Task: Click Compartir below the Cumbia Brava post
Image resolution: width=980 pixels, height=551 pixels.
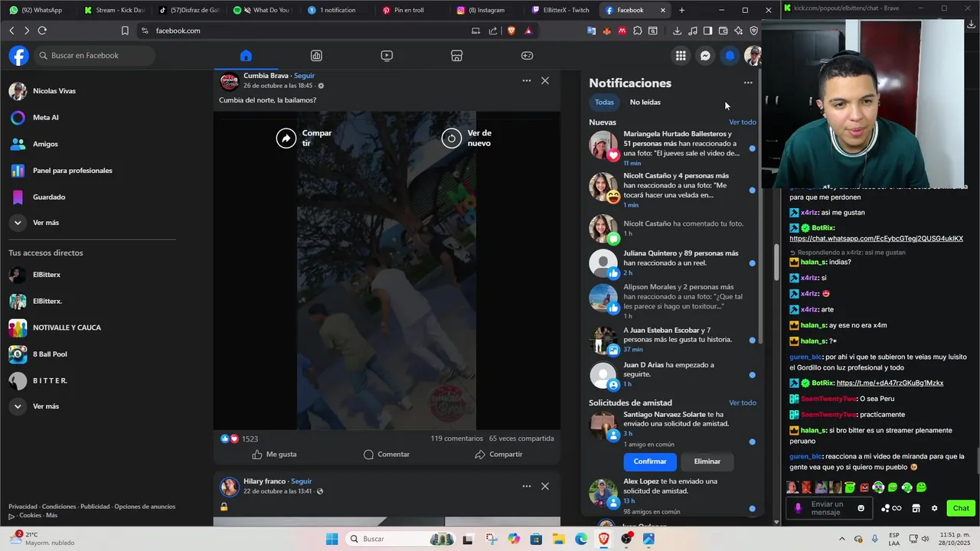Action: [499, 455]
